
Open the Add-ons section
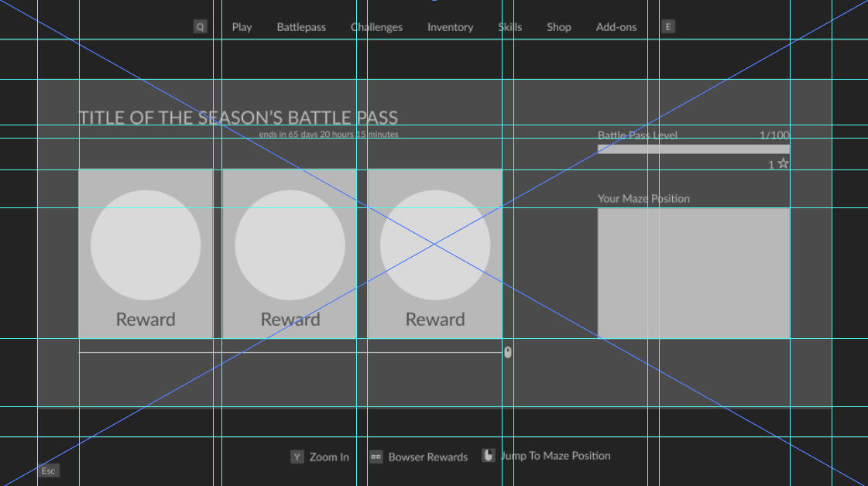tap(616, 26)
